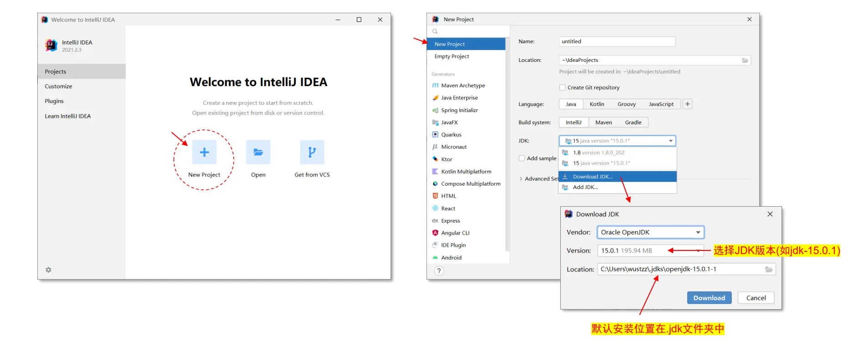
Task: Select Ktor generator icon
Action: (435, 159)
